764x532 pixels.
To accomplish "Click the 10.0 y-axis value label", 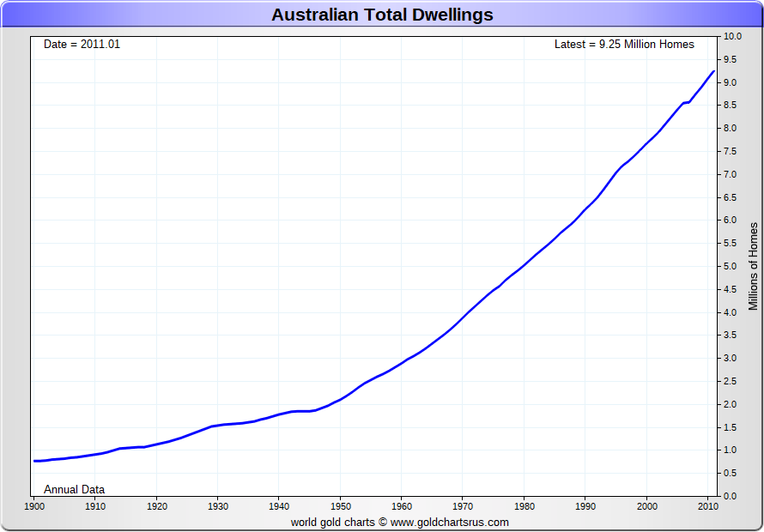I will [x=732, y=37].
